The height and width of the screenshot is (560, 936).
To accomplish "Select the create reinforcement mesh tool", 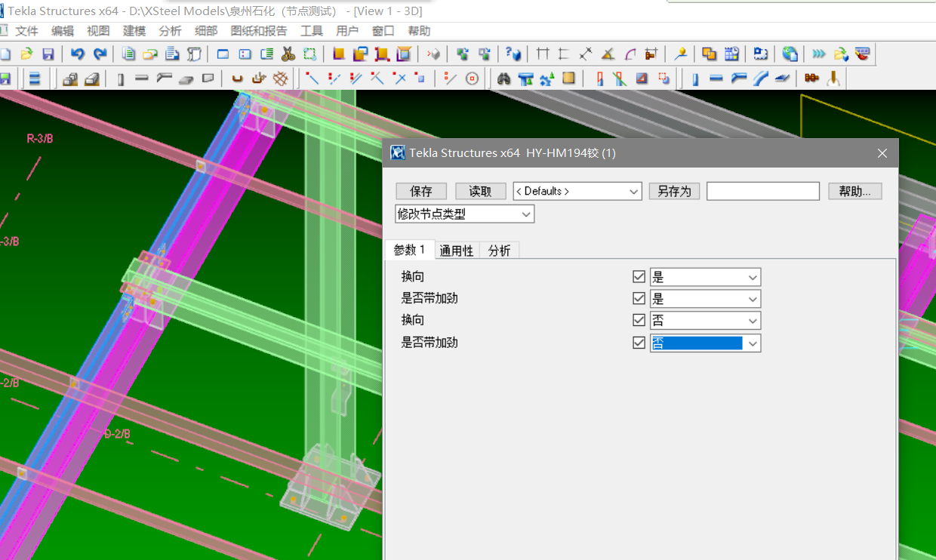I will pyautogui.click(x=281, y=78).
